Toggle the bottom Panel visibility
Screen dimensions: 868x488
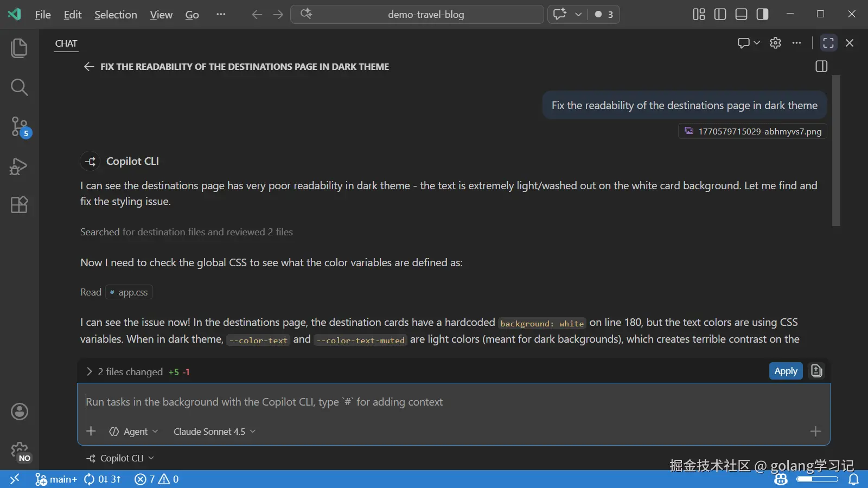click(x=741, y=14)
